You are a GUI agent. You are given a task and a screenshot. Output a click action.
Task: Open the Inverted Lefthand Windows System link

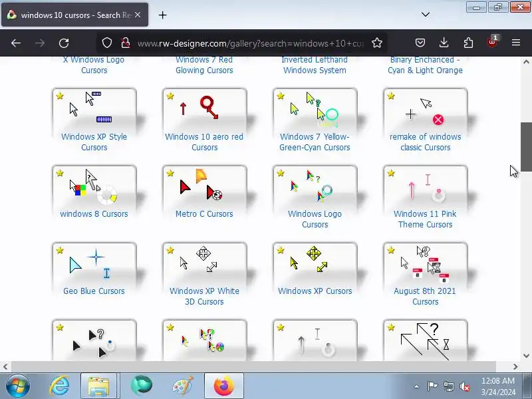(x=315, y=65)
